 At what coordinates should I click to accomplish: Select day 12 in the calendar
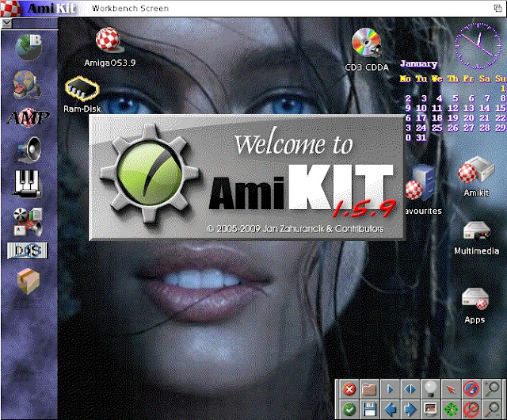pyautogui.click(x=453, y=108)
